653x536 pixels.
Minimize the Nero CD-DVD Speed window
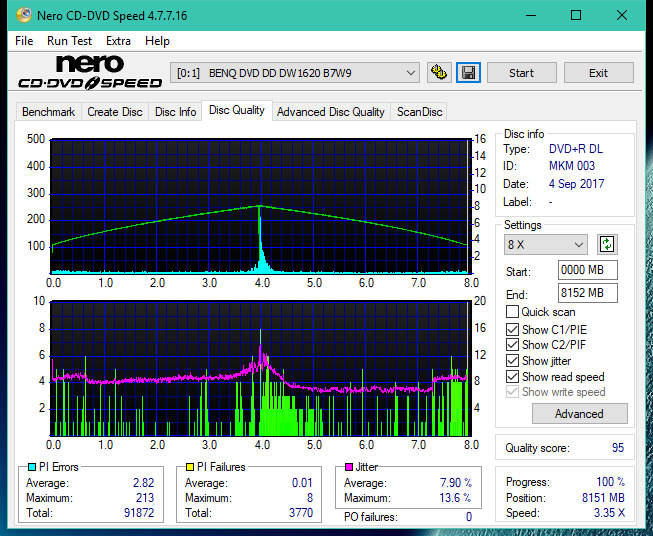[531, 15]
